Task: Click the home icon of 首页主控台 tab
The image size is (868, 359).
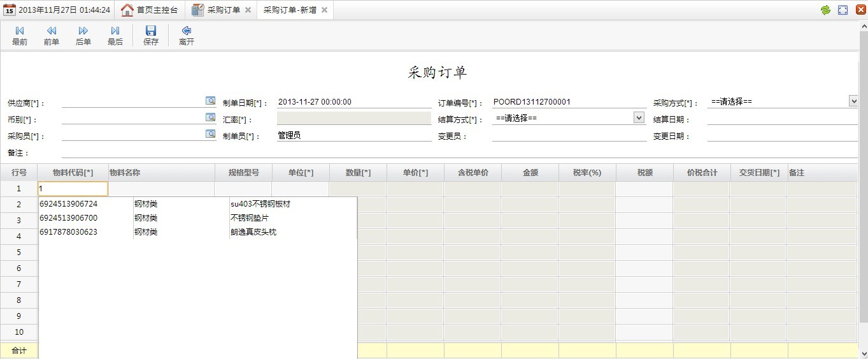Action: 127,10
